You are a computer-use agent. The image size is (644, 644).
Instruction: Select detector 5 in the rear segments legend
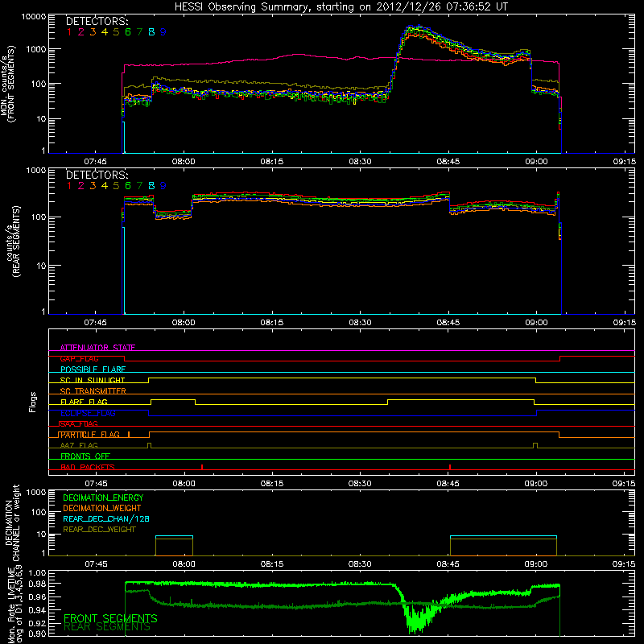[x=116, y=186]
